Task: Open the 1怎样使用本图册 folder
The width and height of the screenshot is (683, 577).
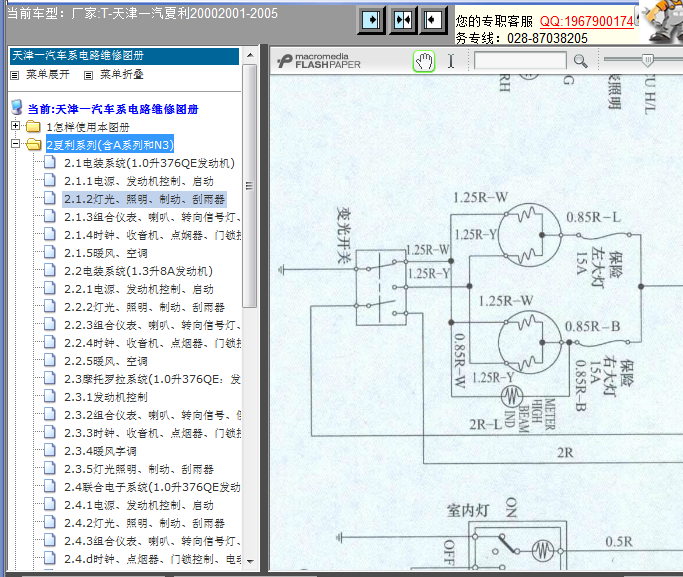Action: point(88,127)
